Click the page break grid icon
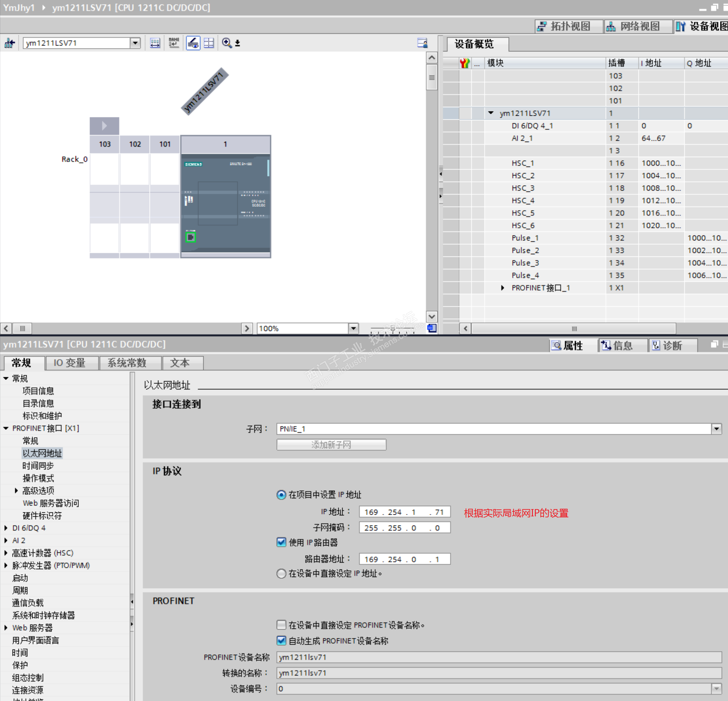This screenshot has height=701, width=728. (209, 43)
